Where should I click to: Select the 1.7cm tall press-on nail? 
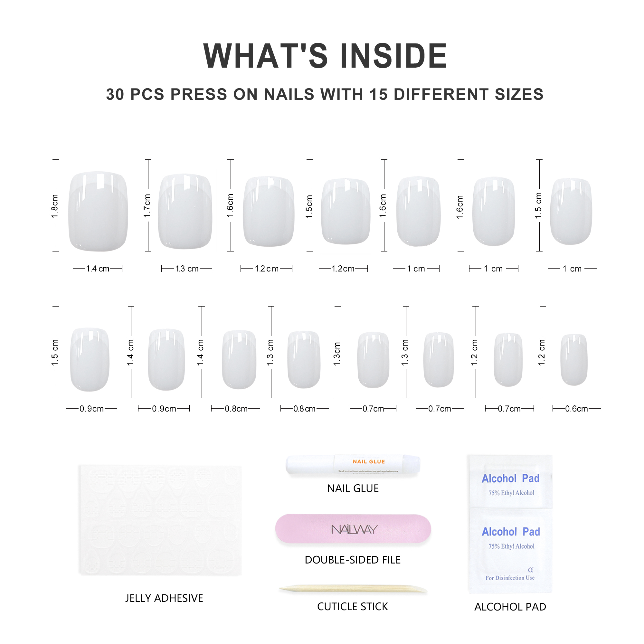click(x=185, y=211)
